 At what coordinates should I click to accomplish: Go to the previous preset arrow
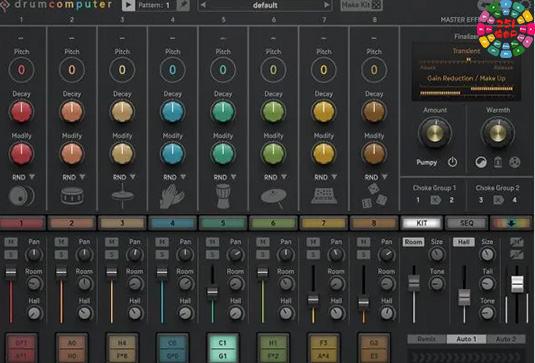tap(203, 5)
